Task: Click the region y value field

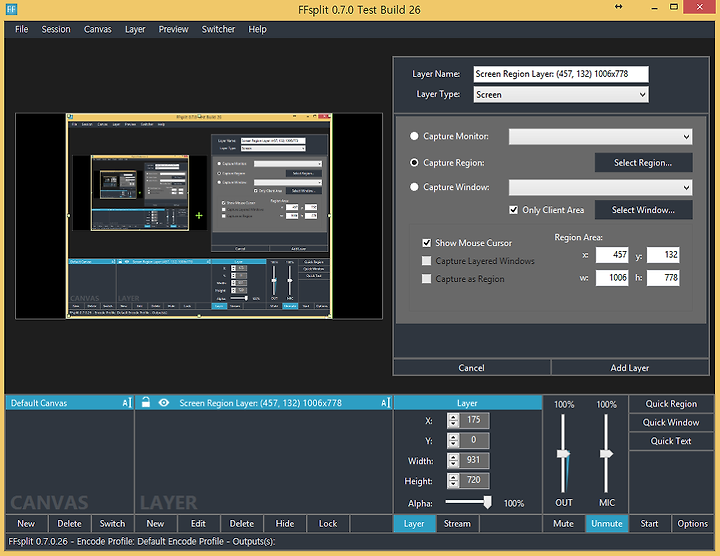Action: pos(663,255)
